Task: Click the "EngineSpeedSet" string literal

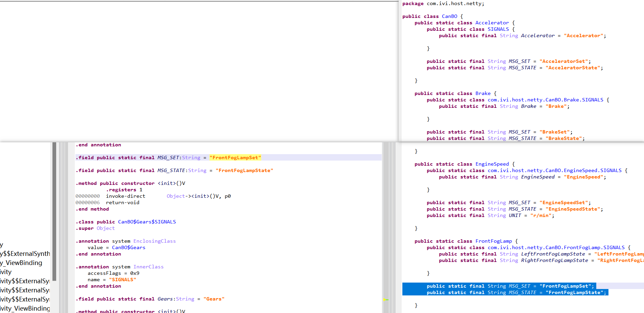Action: [564, 202]
